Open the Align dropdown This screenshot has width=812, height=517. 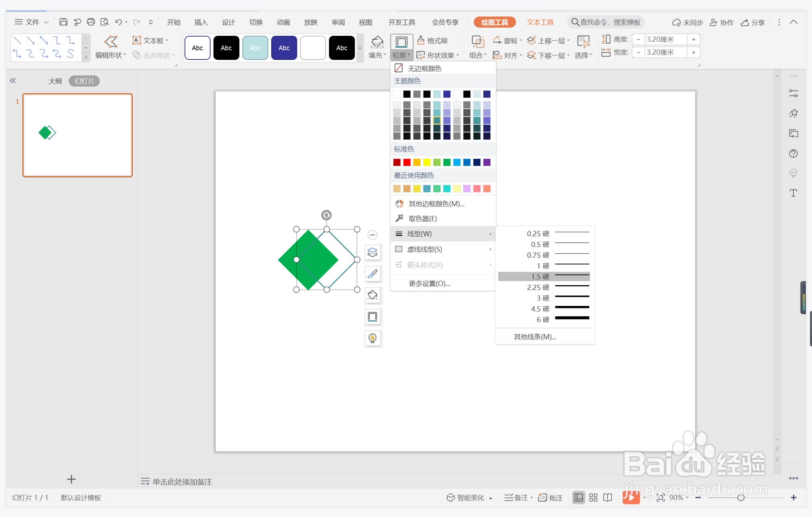pos(507,55)
